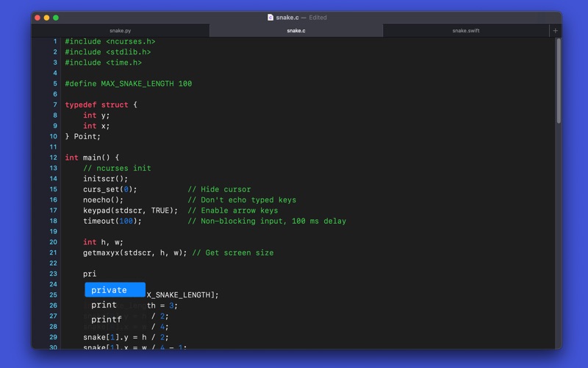Close the window with the red button
The width and height of the screenshot is (588, 368).
tap(37, 18)
